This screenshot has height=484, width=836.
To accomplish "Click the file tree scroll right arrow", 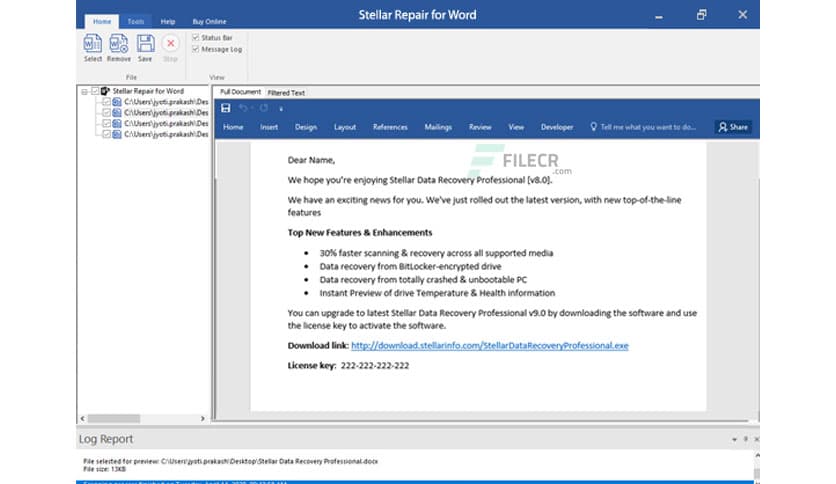I will point(203,419).
